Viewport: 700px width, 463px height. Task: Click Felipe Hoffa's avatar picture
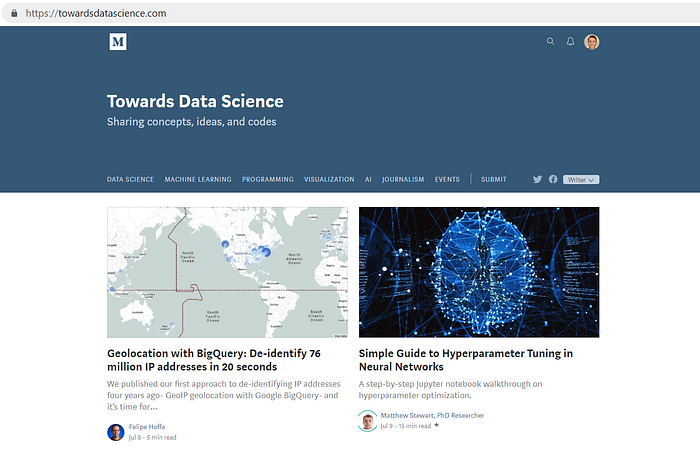click(x=116, y=432)
